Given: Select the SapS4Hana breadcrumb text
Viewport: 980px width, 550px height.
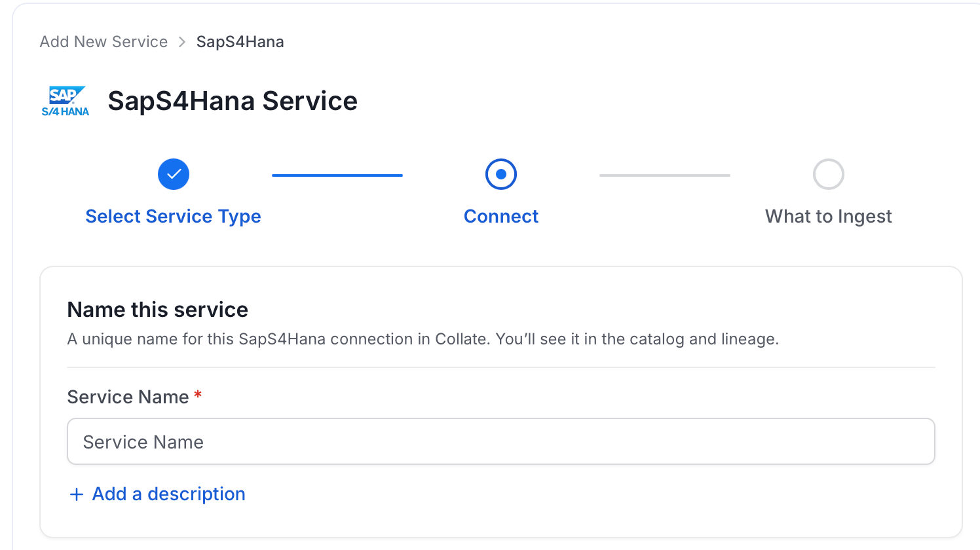Looking at the screenshot, I should point(240,42).
